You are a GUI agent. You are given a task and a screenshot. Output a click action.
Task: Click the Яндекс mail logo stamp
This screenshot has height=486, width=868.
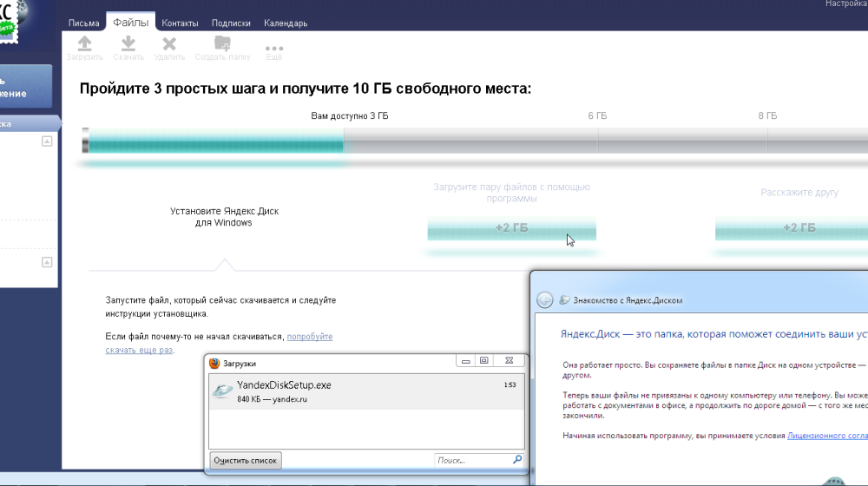[9, 21]
